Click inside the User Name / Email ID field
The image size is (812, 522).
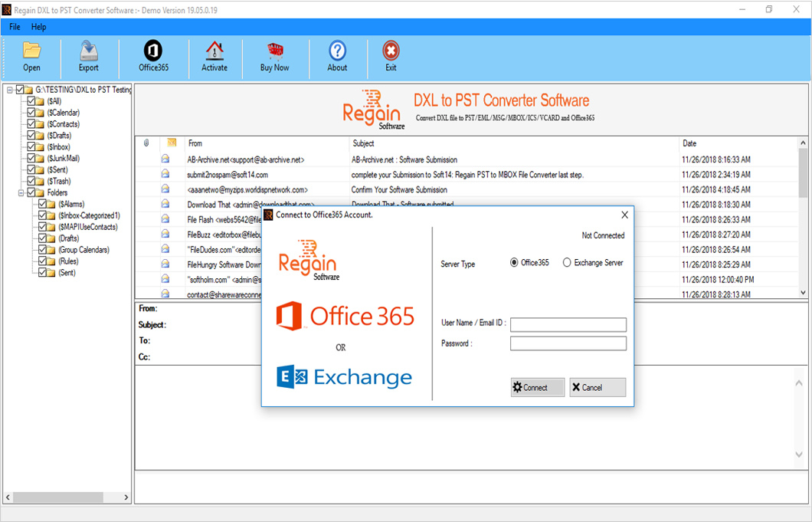point(568,324)
